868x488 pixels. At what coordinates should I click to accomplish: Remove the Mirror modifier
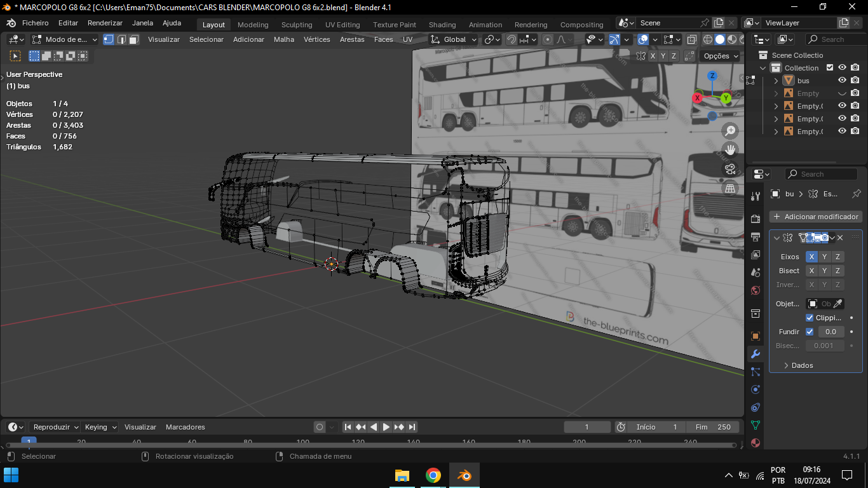[840, 238]
